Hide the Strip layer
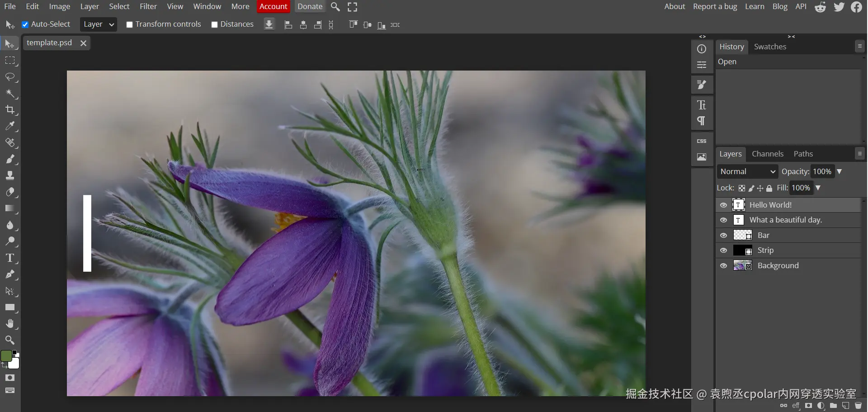Image resolution: width=868 pixels, height=412 pixels. 723,250
